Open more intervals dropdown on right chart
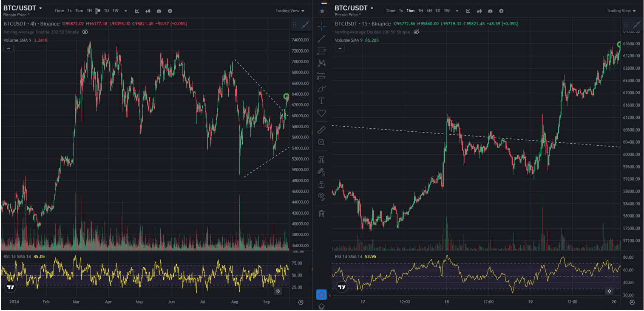644x311 pixels. [457, 11]
